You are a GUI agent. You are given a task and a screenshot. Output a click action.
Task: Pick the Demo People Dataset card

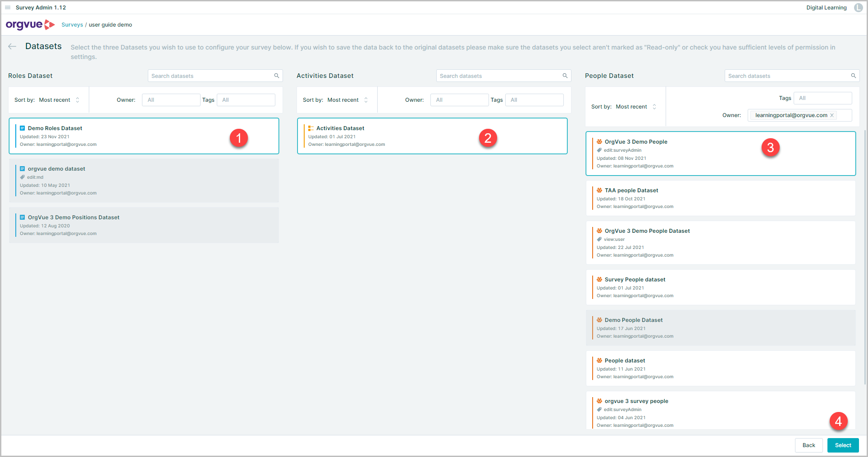point(721,328)
